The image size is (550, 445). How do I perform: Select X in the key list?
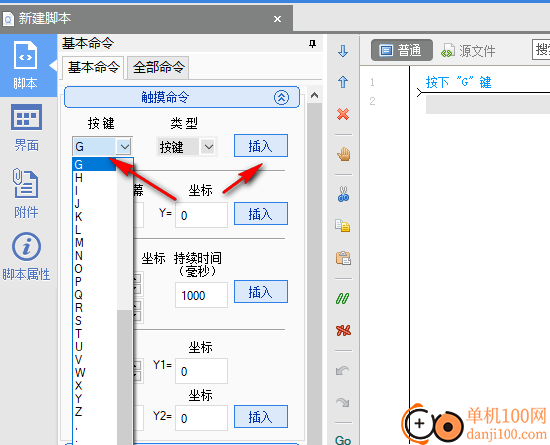(x=94, y=385)
